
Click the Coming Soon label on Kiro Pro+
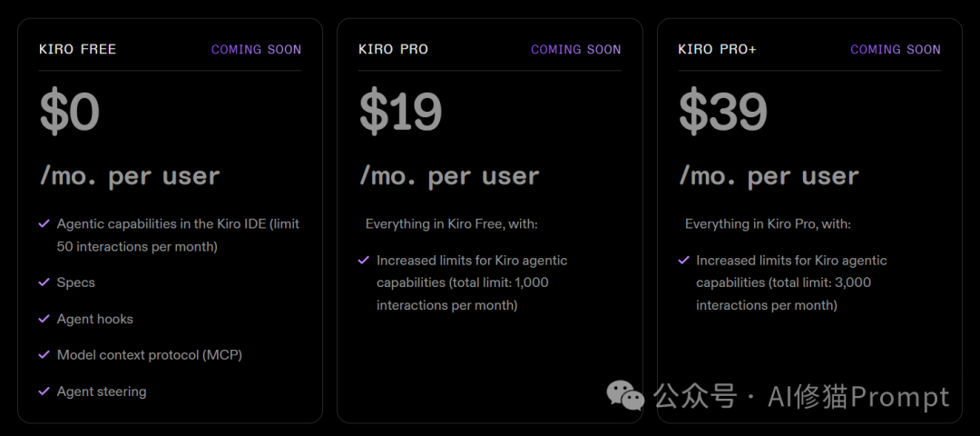pyautogui.click(x=896, y=49)
